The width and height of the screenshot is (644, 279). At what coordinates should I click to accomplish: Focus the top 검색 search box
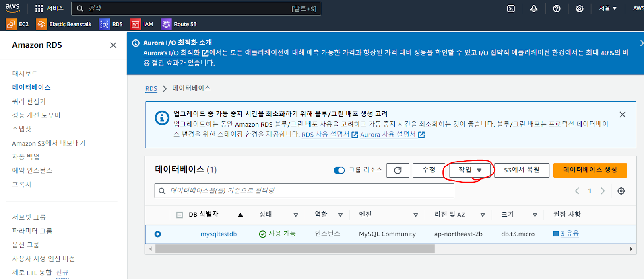tap(196, 8)
